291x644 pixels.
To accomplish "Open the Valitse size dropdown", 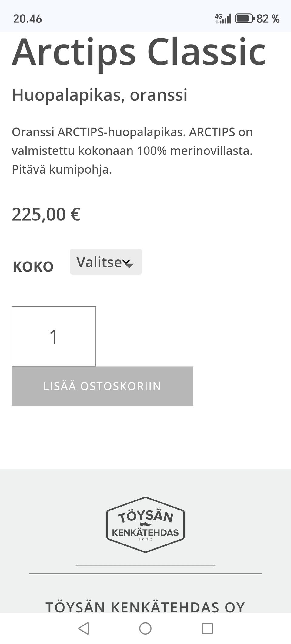I will click(x=105, y=262).
